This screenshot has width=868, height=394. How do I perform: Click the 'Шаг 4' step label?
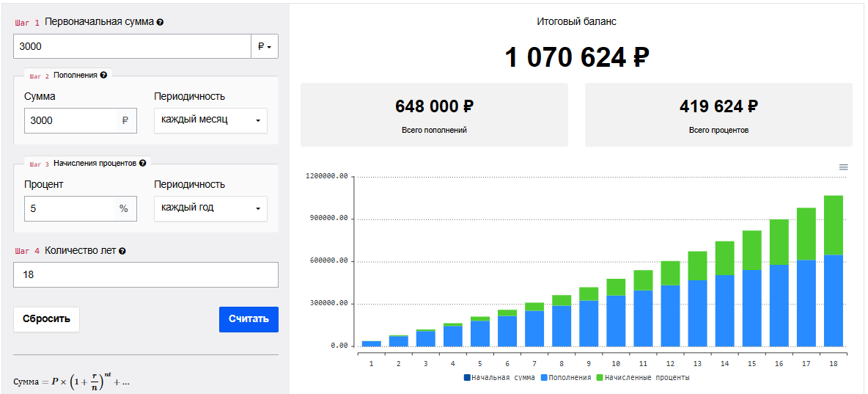(x=28, y=251)
